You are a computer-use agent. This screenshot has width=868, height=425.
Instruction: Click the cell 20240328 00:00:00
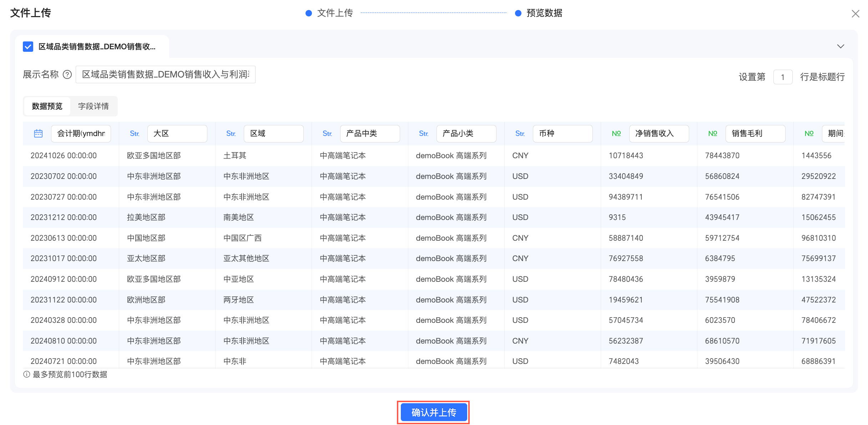[64, 320]
